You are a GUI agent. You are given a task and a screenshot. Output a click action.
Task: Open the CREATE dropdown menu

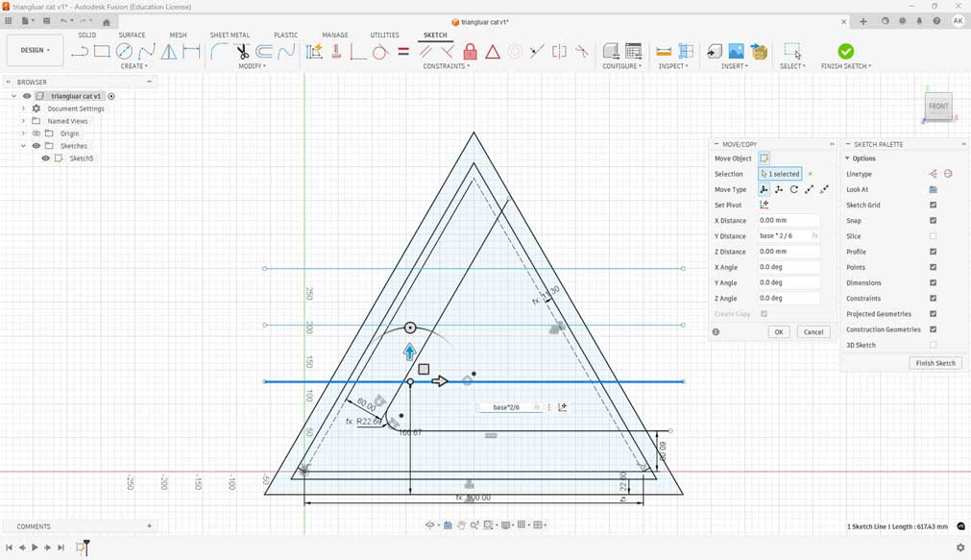pos(134,66)
